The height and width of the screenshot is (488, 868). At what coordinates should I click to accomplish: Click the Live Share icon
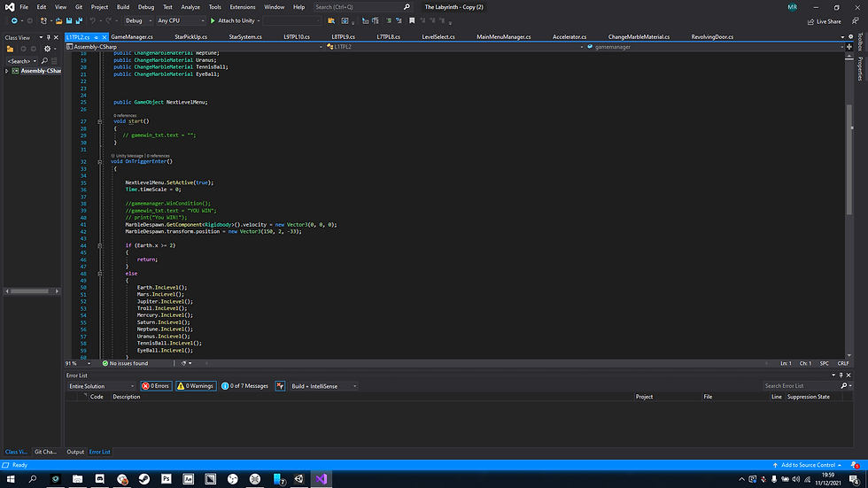point(810,21)
